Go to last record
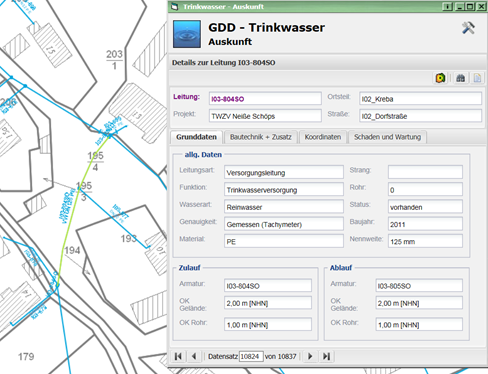Viewport: 488px width, 374px height. pos(326,356)
